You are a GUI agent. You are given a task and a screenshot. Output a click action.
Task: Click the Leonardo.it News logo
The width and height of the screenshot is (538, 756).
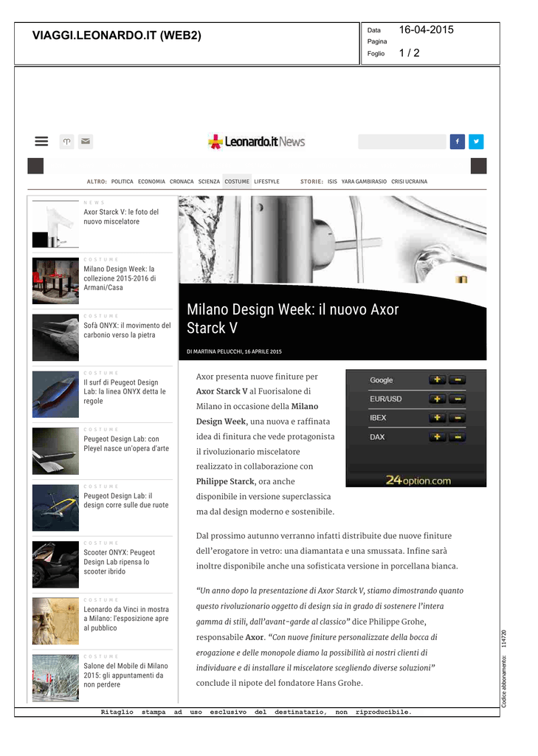coord(257,141)
